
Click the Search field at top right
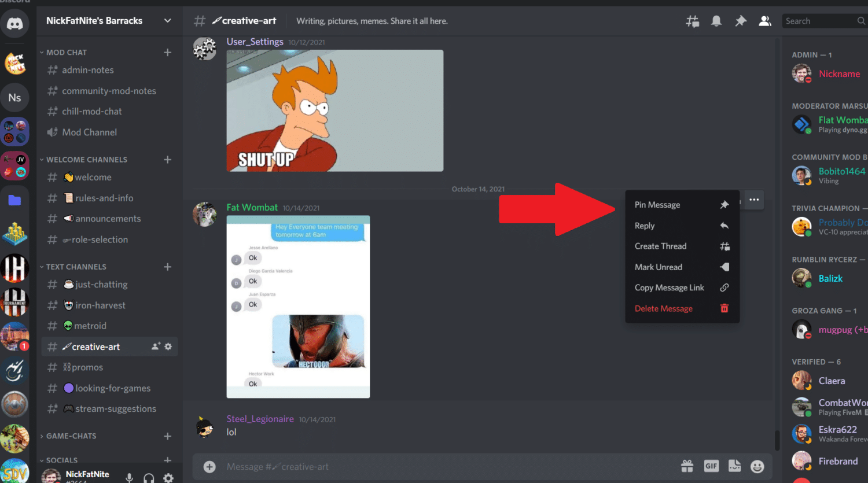tap(825, 21)
